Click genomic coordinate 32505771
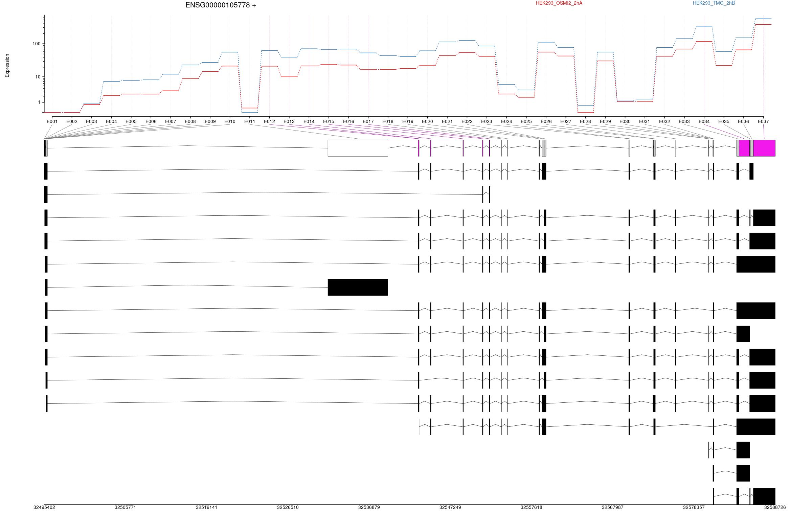812x514 pixels. [x=125, y=507]
